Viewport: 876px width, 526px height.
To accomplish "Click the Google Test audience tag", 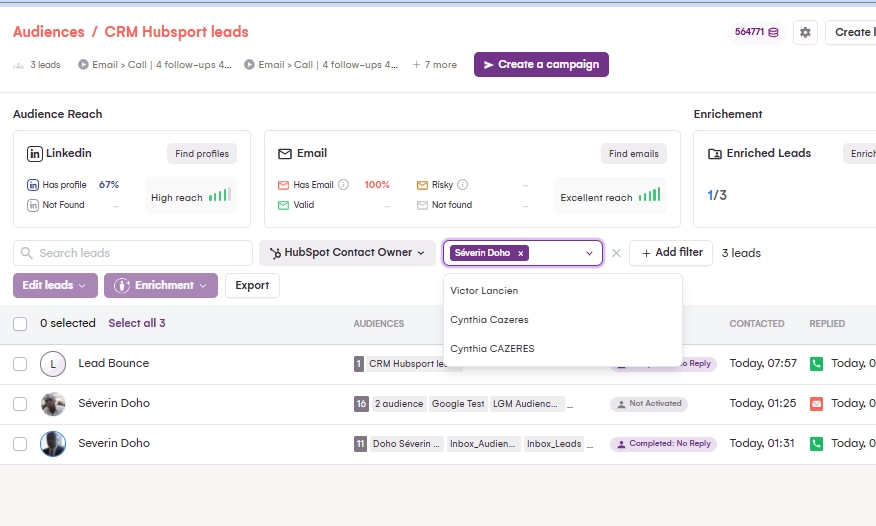I will click(x=458, y=404).
